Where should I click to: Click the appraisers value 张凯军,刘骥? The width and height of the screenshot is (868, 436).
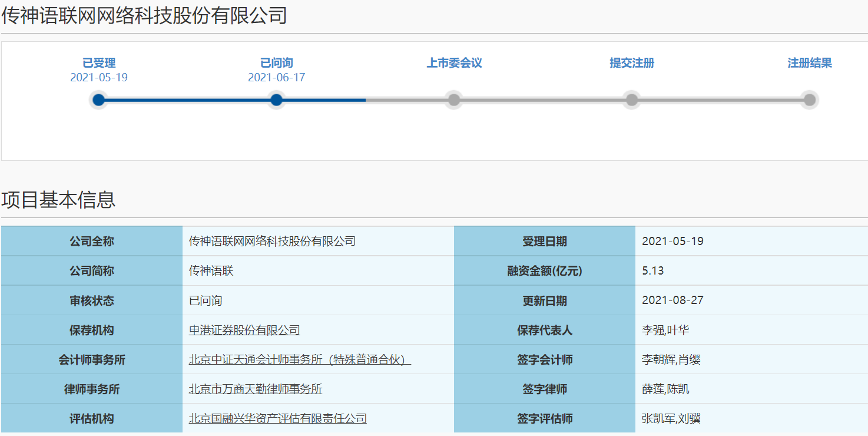671,418
